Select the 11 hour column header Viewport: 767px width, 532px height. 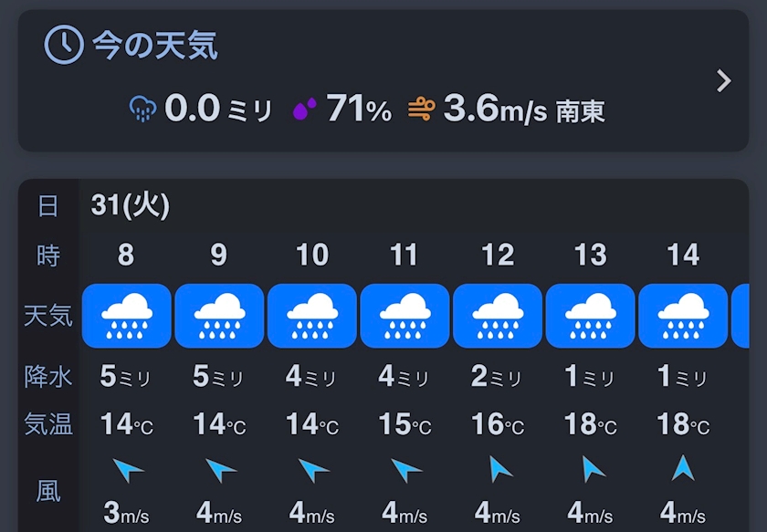pyautogui.click(x=405, y=255)
